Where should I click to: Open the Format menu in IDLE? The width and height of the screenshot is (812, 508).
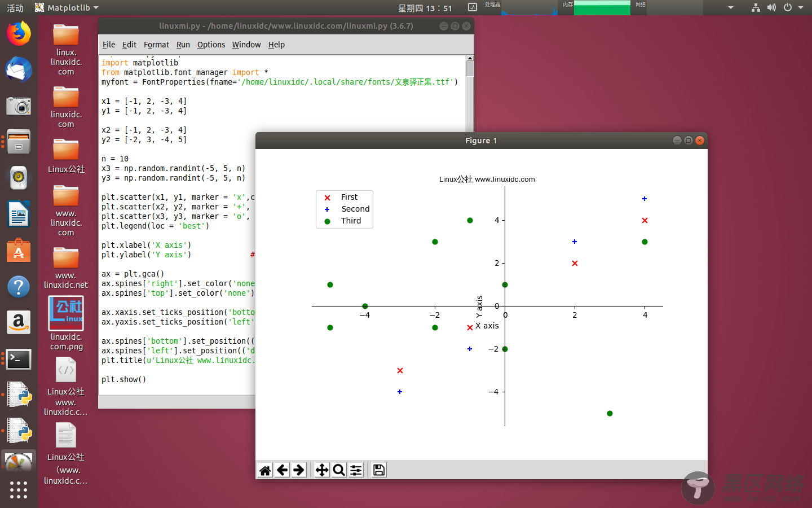coord(156,45)
